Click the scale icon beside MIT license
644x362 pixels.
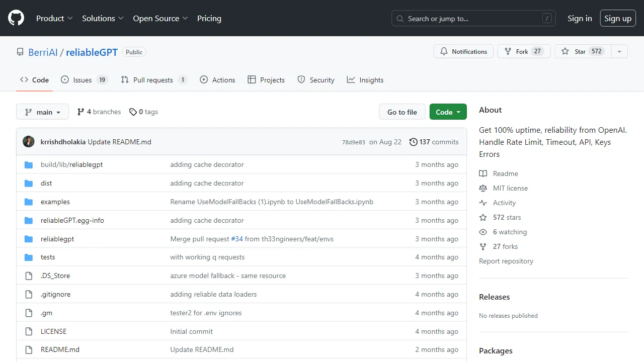483,188
